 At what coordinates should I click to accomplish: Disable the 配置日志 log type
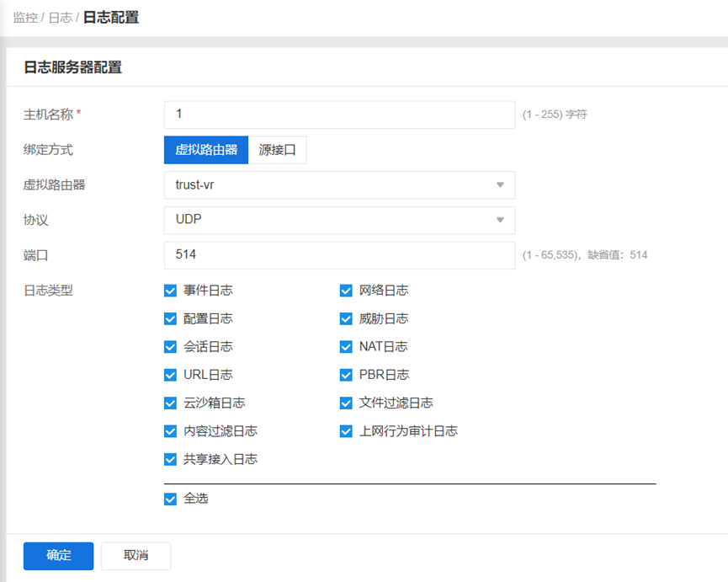click(170, 318)
